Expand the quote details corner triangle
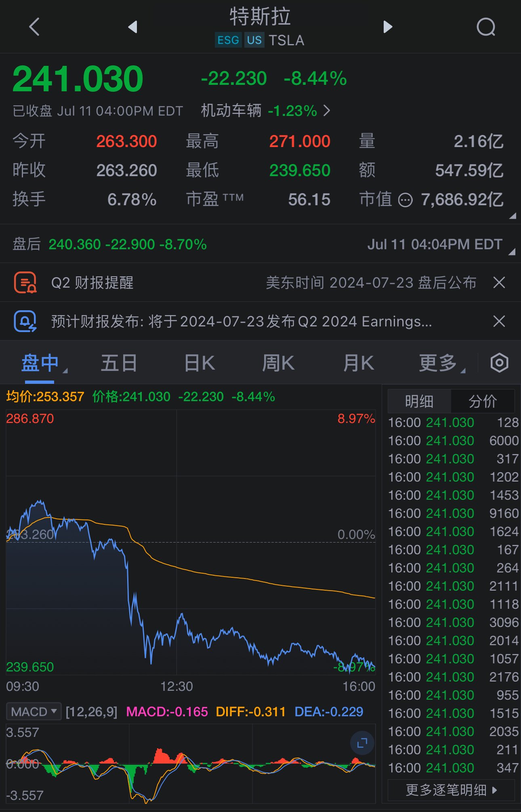 pos(513,216)
